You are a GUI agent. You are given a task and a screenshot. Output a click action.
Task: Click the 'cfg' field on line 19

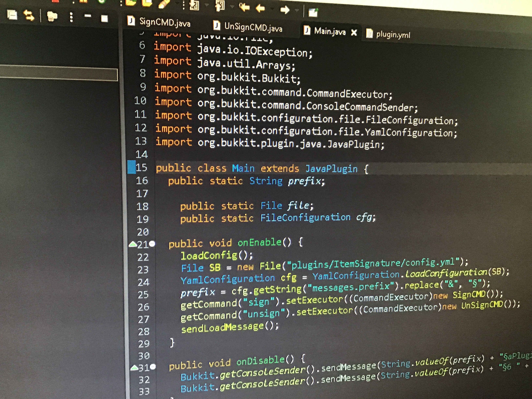pos(364,217)
